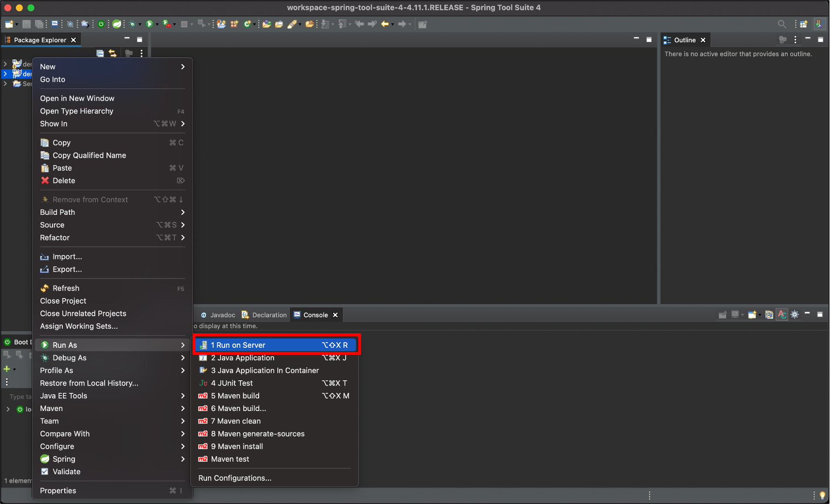Click the Debug bug icon in toolbar

(132, 24)
